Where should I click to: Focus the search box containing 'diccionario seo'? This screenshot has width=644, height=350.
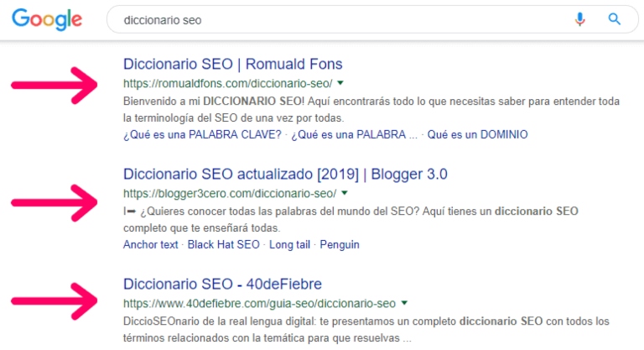pos(372,19)
